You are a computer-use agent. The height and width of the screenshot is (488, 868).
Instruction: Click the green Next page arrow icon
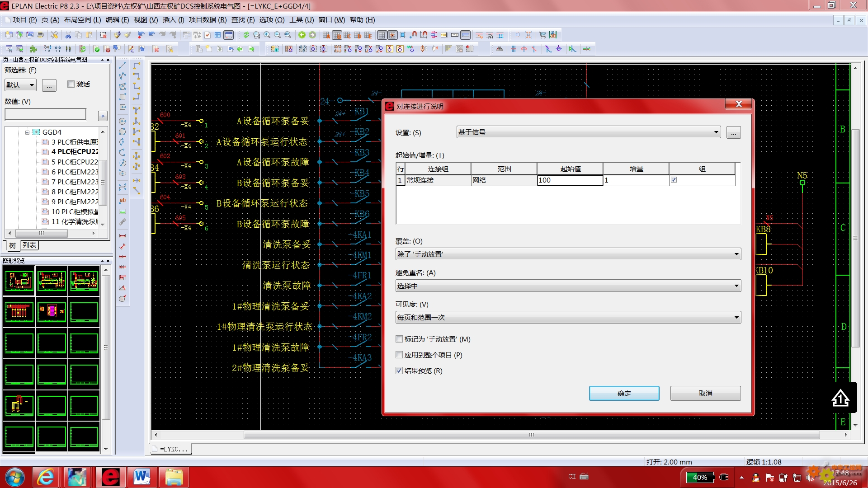(x=312, y=35)
